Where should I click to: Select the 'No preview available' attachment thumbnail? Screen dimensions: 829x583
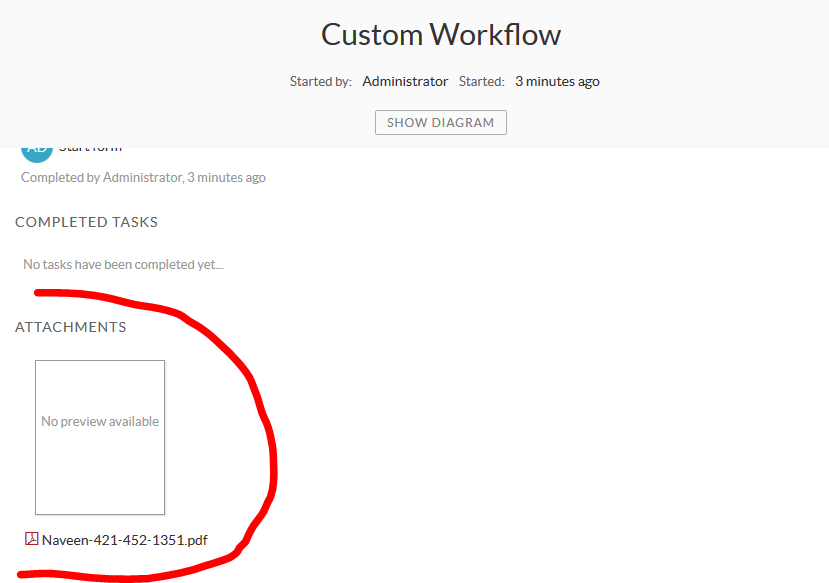(x=100, y=437)
